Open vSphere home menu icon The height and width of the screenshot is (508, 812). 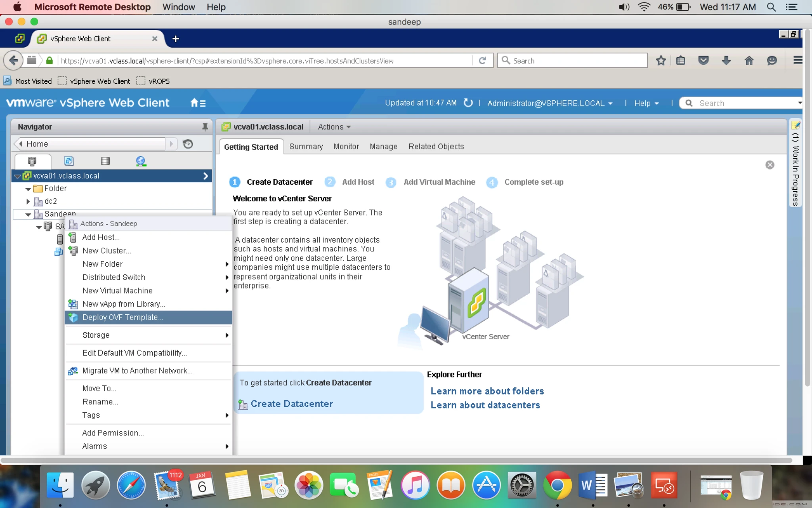(x=198, y=103)
